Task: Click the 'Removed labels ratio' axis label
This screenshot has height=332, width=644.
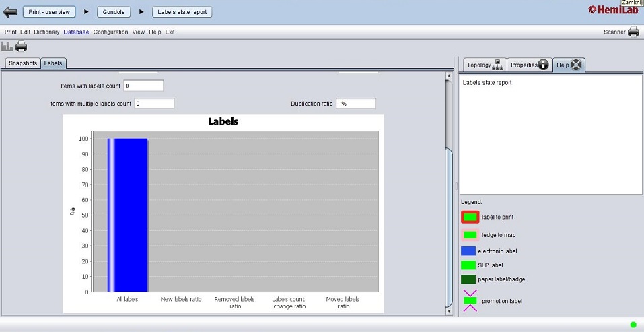Action: click(x=234, y=303)
